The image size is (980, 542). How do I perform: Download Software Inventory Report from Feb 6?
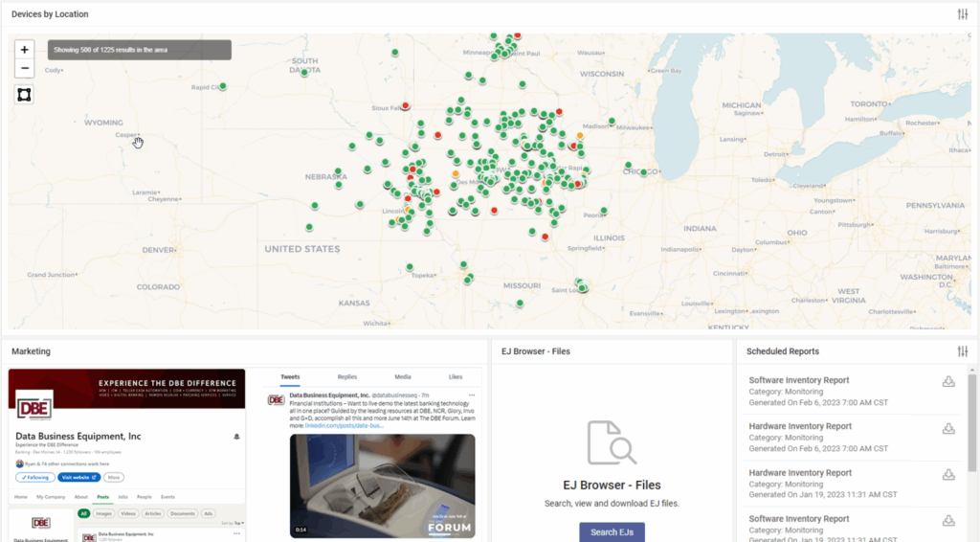pyautogui.click(x=948, y=381)
